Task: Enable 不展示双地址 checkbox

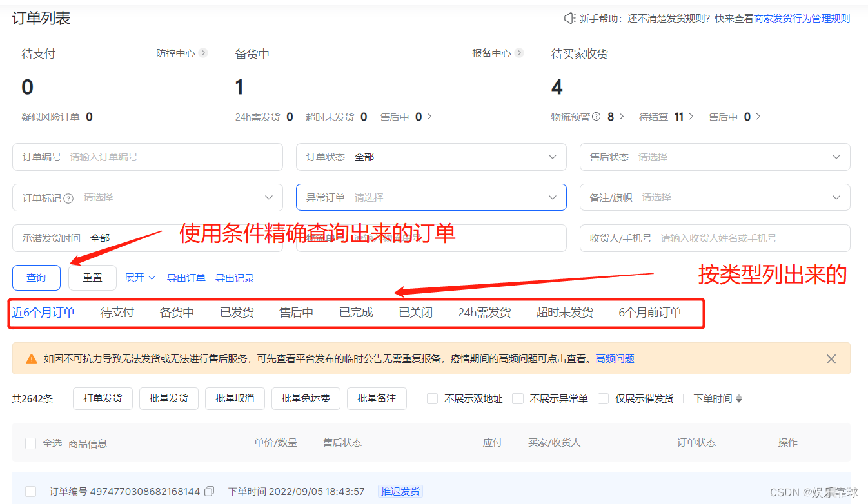Action: click(432, 398)
